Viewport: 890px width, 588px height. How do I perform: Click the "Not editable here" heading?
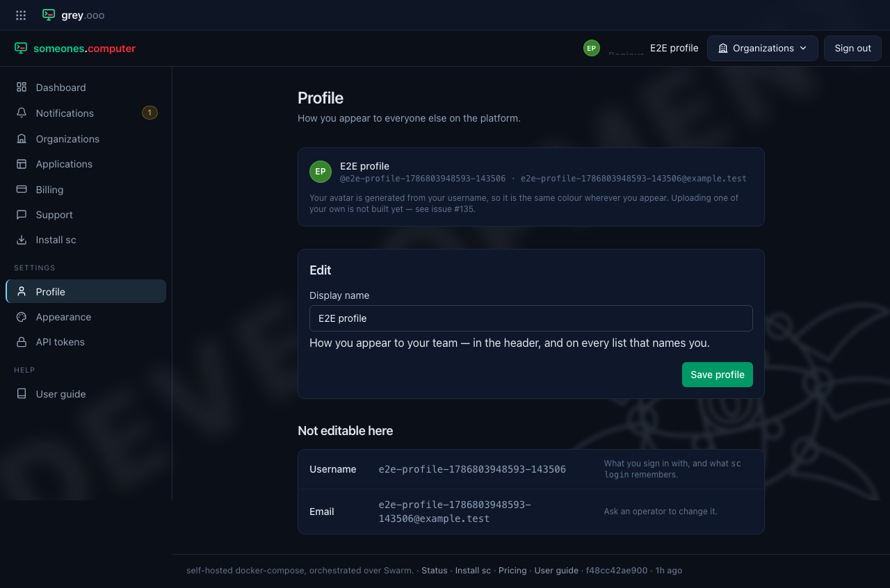(346, 431)
